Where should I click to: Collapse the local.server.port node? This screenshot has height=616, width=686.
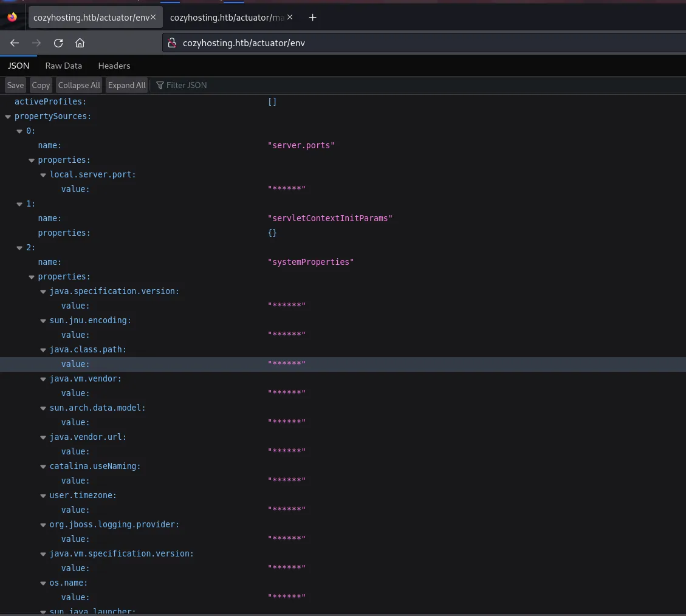pos(43,175)
